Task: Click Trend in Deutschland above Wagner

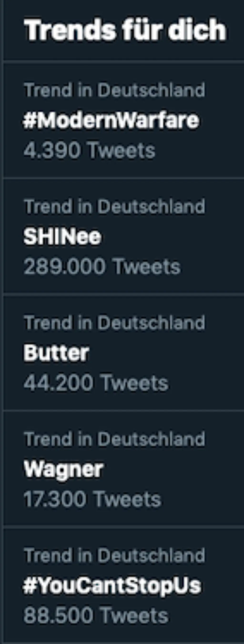Action: 115,438
